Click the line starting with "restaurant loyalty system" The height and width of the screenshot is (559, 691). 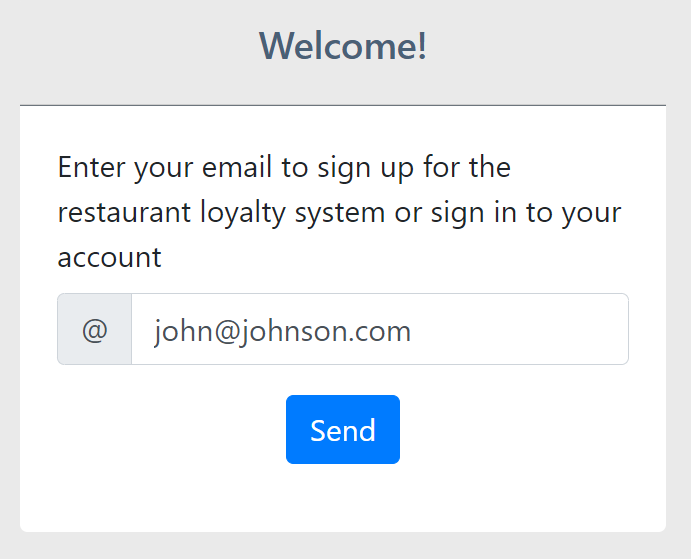339,212
